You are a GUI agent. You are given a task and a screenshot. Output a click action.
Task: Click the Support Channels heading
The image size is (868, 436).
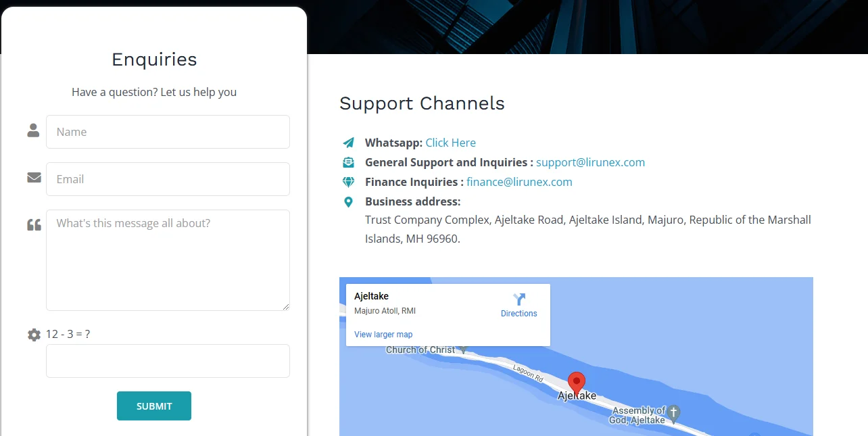[x=422, y=103]
